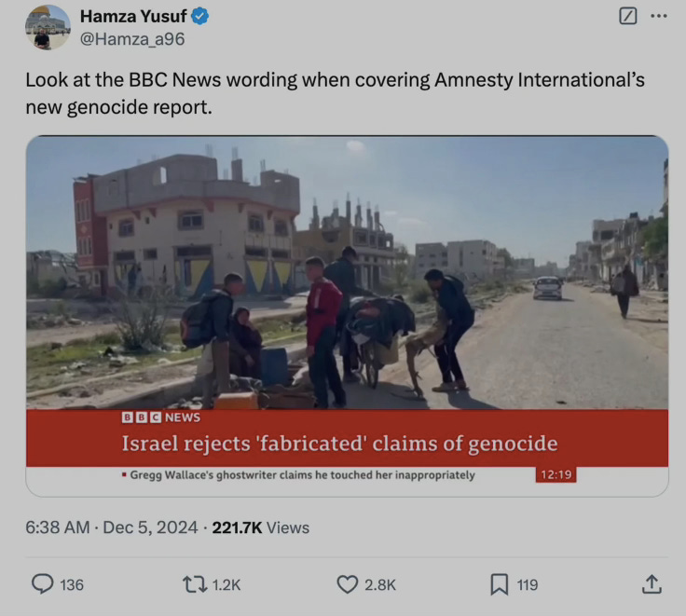The width and height of the screenshot is (686, 616).
Task: Open the 6:38 AM timestamp link
Action: click(x=57, y=527)
